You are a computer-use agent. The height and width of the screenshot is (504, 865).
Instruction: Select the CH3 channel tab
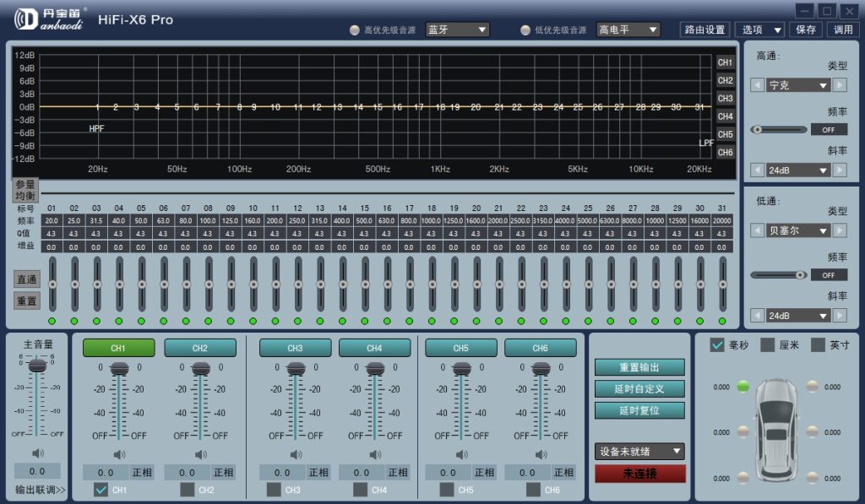pos(295,348)
